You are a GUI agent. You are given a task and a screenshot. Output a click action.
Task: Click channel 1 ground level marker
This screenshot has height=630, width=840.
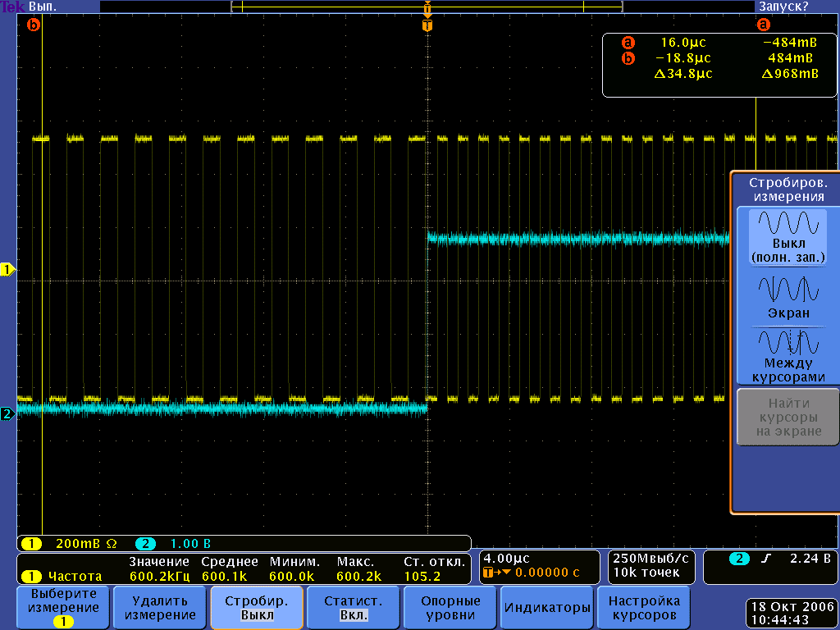pyautogui.click(x=8, y=269)
